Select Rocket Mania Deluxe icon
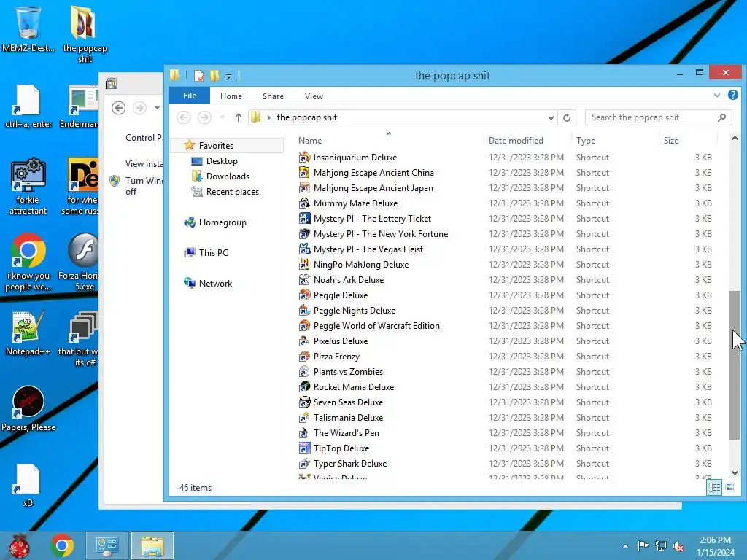Viewport: 747px width, 560px height. tap(304, 386)
